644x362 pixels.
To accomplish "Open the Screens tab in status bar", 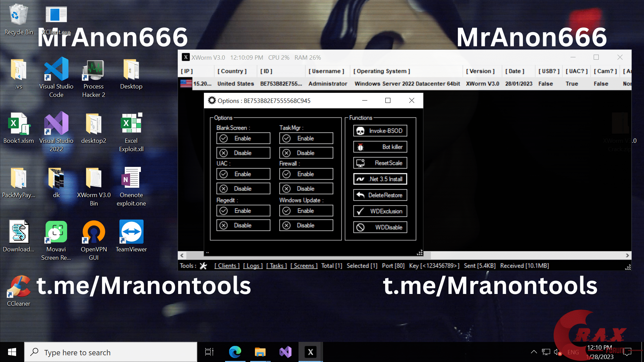I will [x=304, y=266].
